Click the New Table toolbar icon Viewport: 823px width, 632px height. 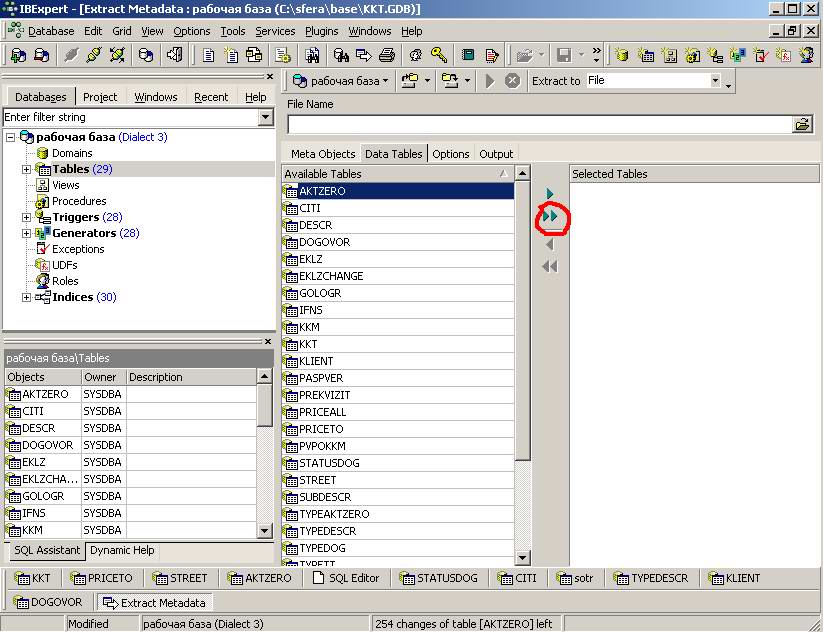pos(646,55)
